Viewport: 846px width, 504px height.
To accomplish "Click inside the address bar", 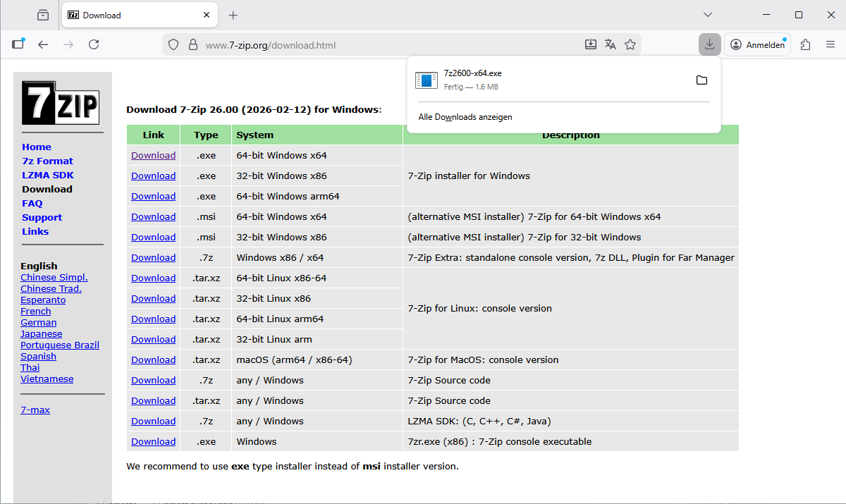I will pyautogui.click(x=388, y=44).
